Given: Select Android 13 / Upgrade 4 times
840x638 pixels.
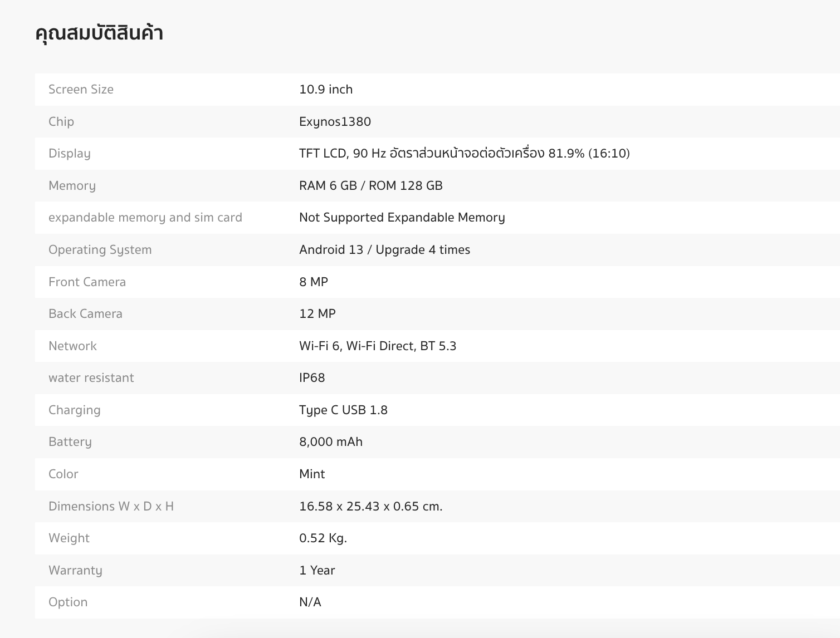Looking at the screenshot, I should [384, 249].
